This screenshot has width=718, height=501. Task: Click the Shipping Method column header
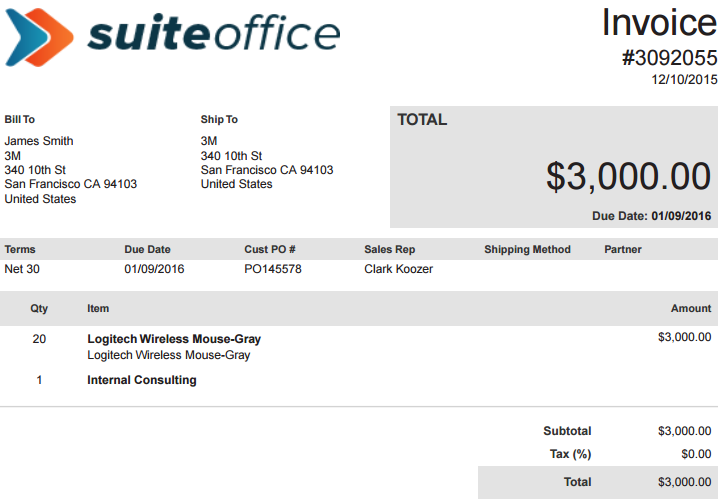527,249
